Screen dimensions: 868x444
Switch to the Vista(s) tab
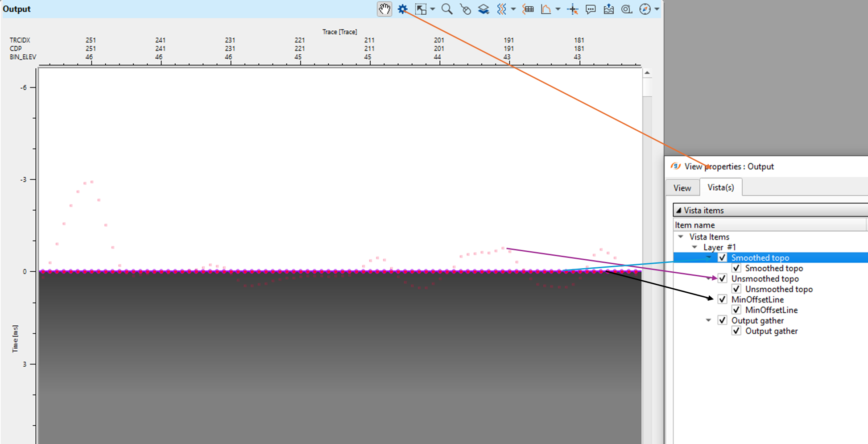[721, 187]
